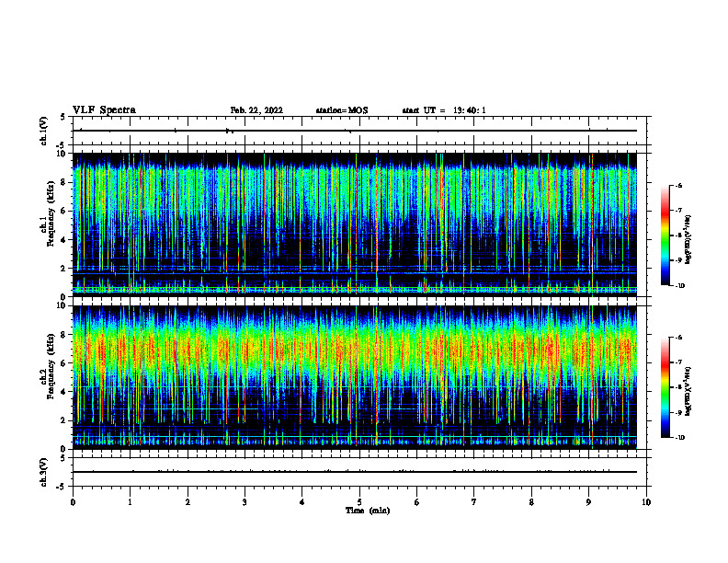The height and width of the screenshot is (563, 728).
Task: Click the "5" tick of ch.1(V) axis
Action: coord(63,117)
